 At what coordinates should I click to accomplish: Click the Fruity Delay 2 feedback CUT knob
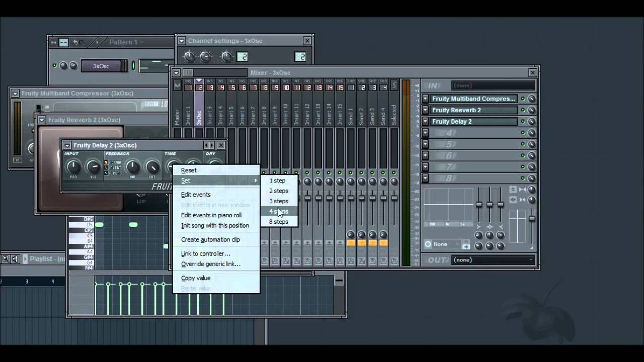pyautogui.click(x=152, y=166)
